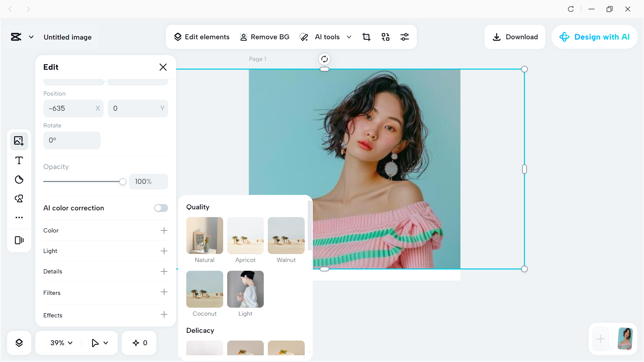Image resolution: width=644 pixels, height=362 pixels.
Task: Open the zoom level dropdown showing 39%
Action: pos(60,343)
